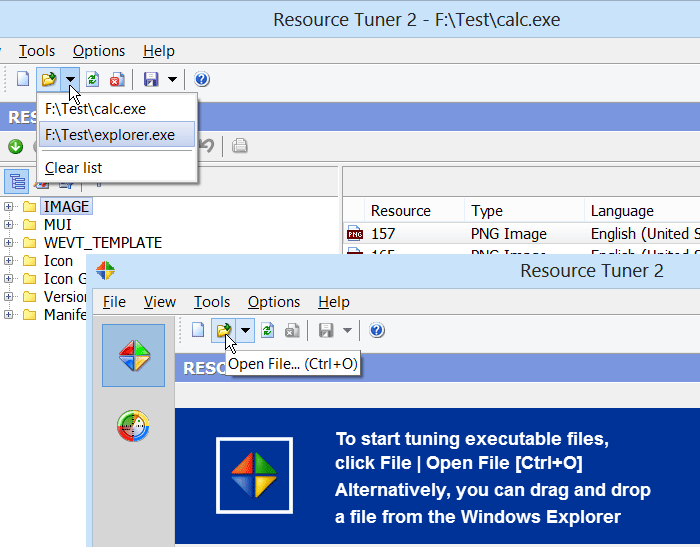This screenshot has height=547, width=700.
Task: Click PNG icon beside resource 157
Action: (x=355, y=234)
